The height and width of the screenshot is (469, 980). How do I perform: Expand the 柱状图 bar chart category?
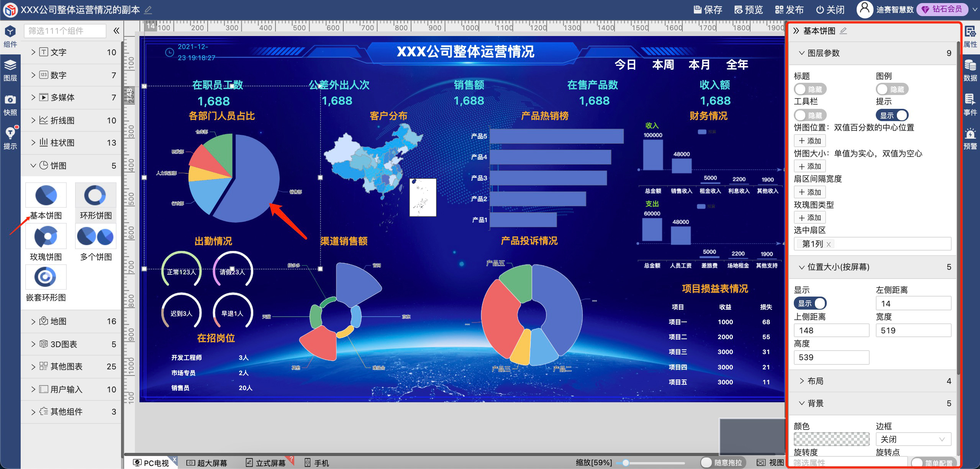point(71,143)
